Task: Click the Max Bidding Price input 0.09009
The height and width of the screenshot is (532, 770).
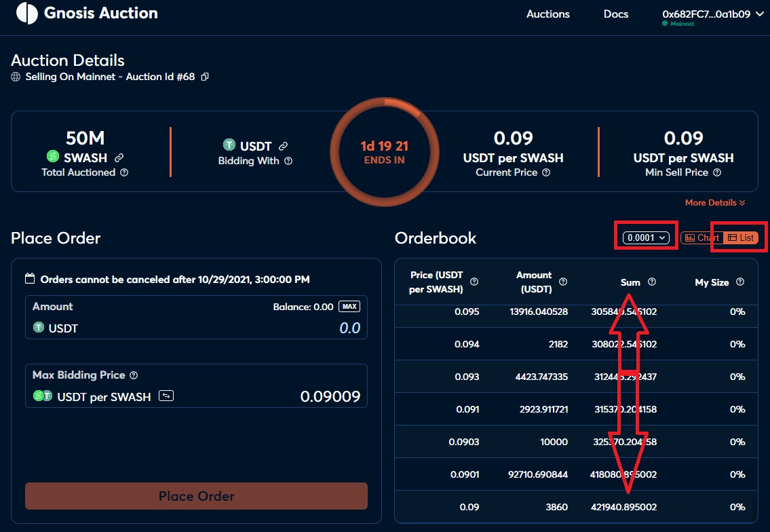Action: pyautogui.click(x=330, y=396)
